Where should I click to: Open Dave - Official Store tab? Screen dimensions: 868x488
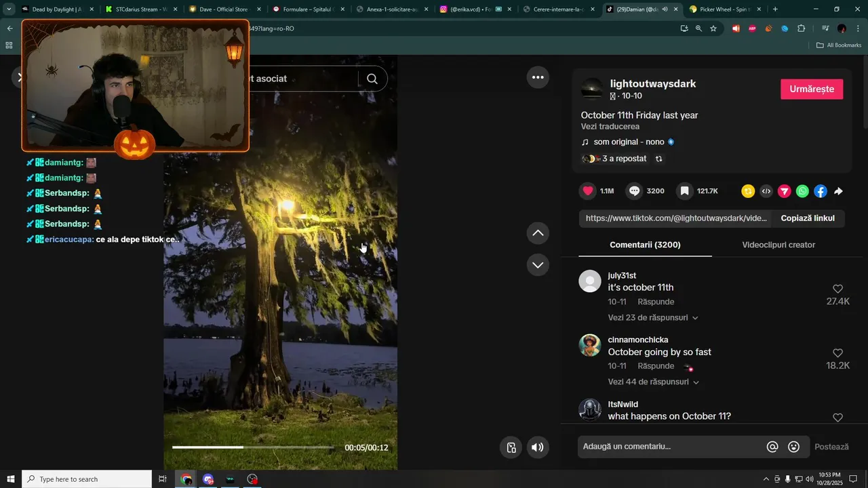(224, 9)
